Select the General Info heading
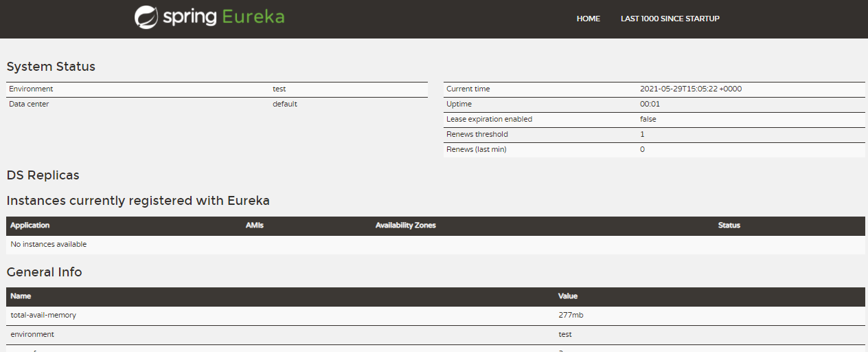Viewport: 868px width, 352px height. pos(45,272)
